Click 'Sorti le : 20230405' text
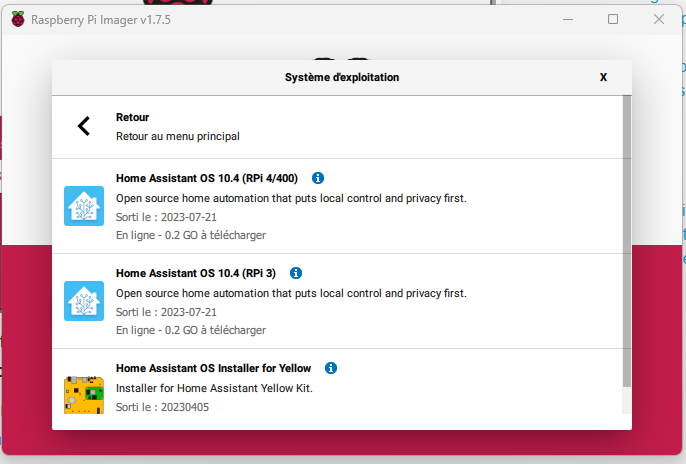Viewport: 686px width, 464px height. click(x=162, y=407)
